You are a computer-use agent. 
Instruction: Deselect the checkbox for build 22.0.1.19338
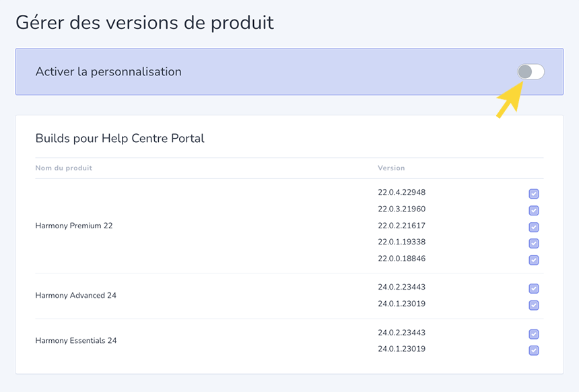pos(534,243)
